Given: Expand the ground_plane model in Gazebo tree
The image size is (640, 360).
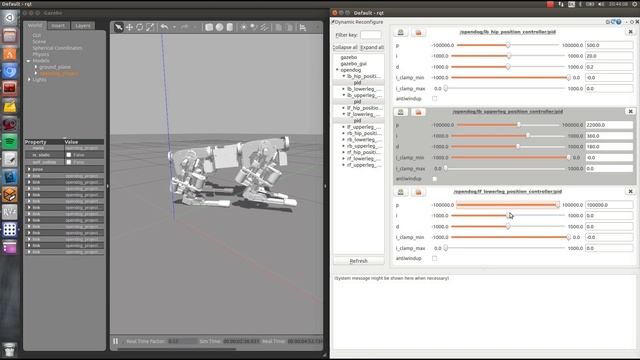Looking at the screenshot, I should 36,67.
